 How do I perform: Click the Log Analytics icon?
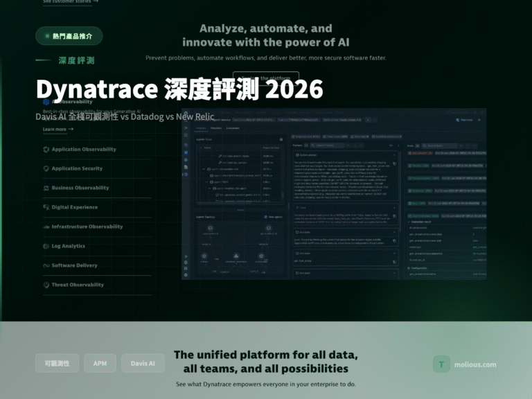coord(46,247)
